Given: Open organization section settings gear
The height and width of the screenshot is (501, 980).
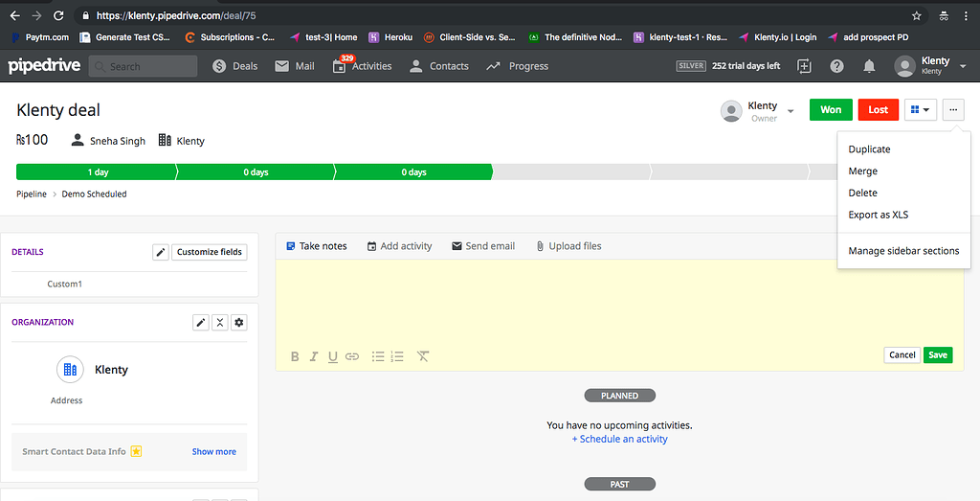Looking at the screenshot, I should 238,323.
